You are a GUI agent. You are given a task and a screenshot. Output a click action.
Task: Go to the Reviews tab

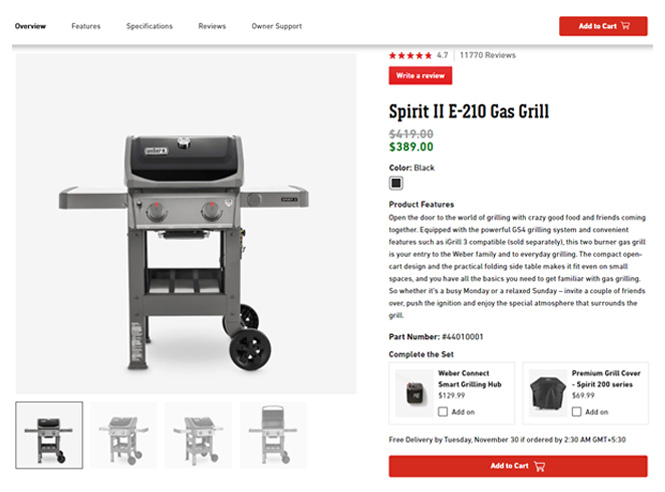[212, 26]
